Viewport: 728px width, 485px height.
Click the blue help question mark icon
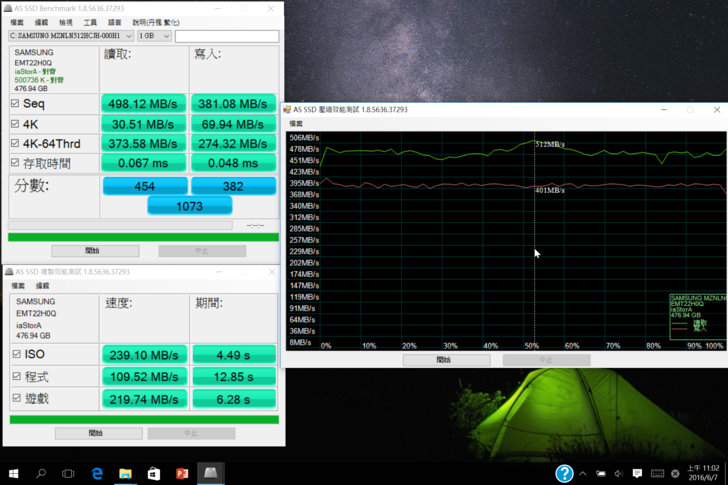tap(564, 473)
